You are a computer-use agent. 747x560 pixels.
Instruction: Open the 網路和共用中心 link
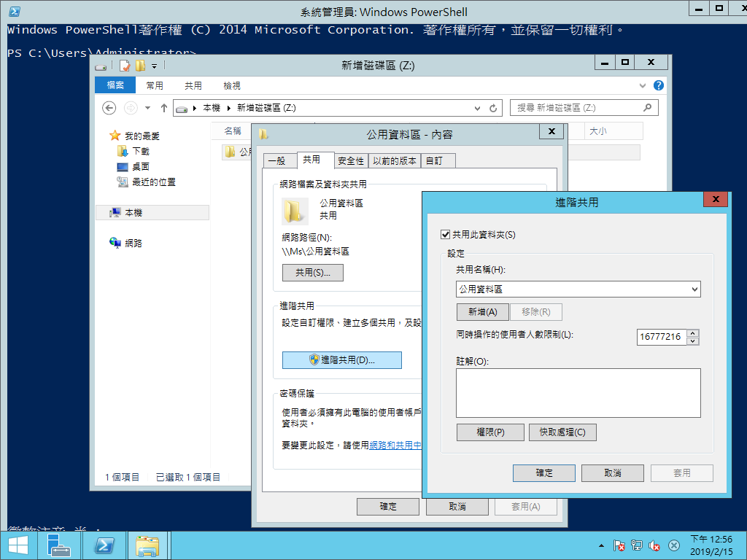pyautogui.click(x=395, y=446)
